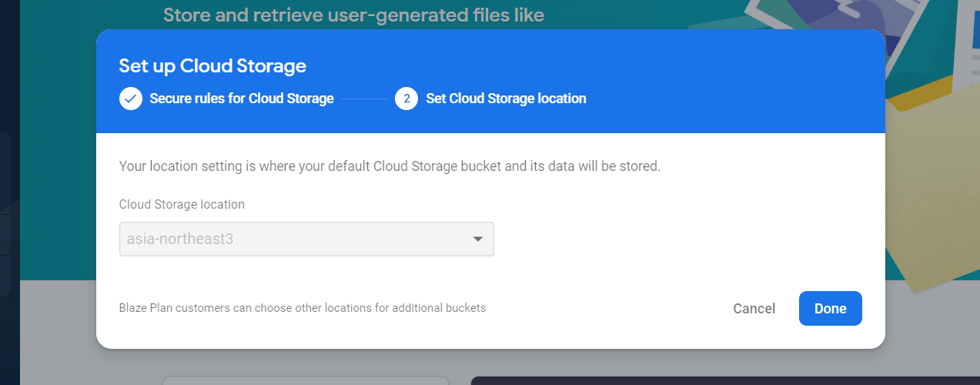Viewport: 980px width, 385px height.
Task: Click the Store and retrieve files heading
Action: tap(353, 15)
